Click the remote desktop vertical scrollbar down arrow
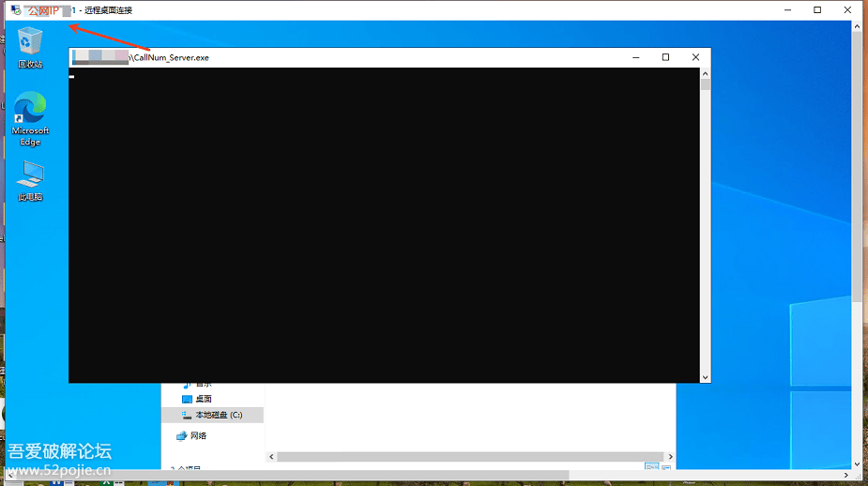This screenshot has height=486, width=868. (x=858, y=463)
